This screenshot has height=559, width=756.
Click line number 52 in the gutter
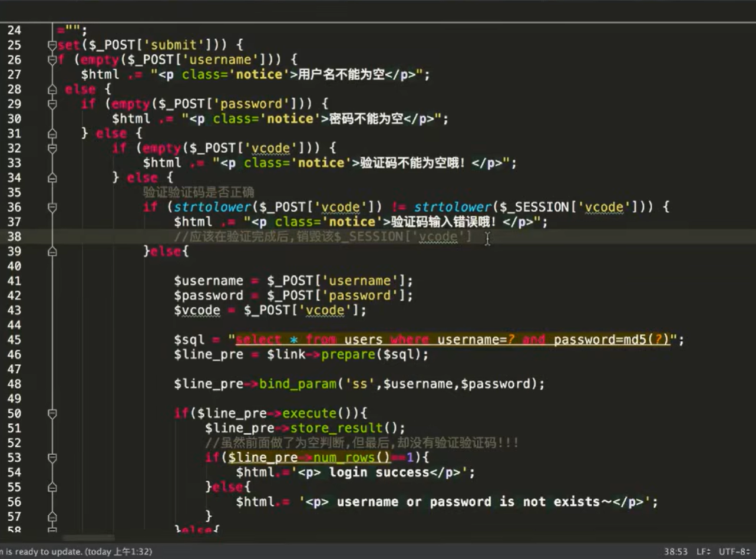[14, 443]
